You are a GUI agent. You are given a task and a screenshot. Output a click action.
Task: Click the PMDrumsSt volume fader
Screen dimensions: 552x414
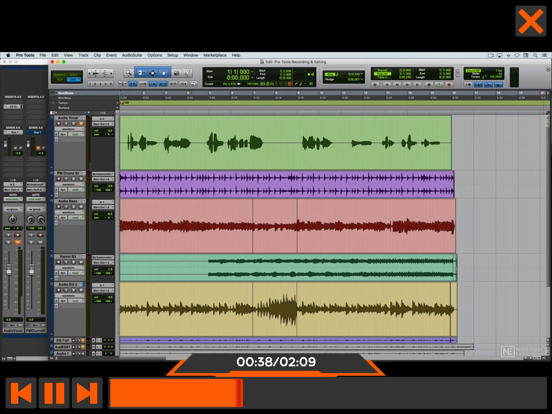click(x=32, y=271)
